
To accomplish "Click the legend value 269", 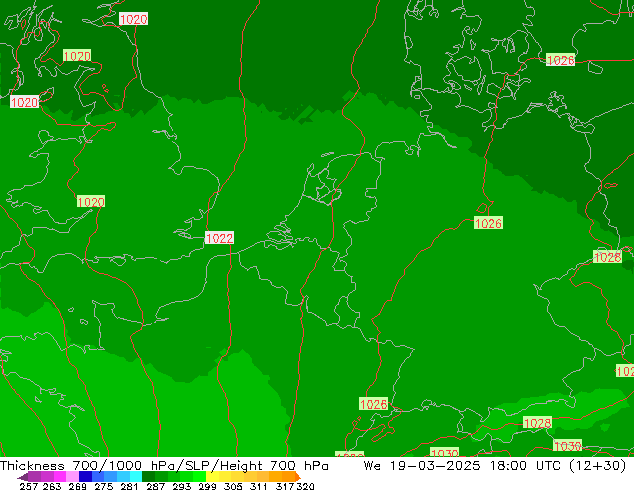I will click(x=77, y=486).
